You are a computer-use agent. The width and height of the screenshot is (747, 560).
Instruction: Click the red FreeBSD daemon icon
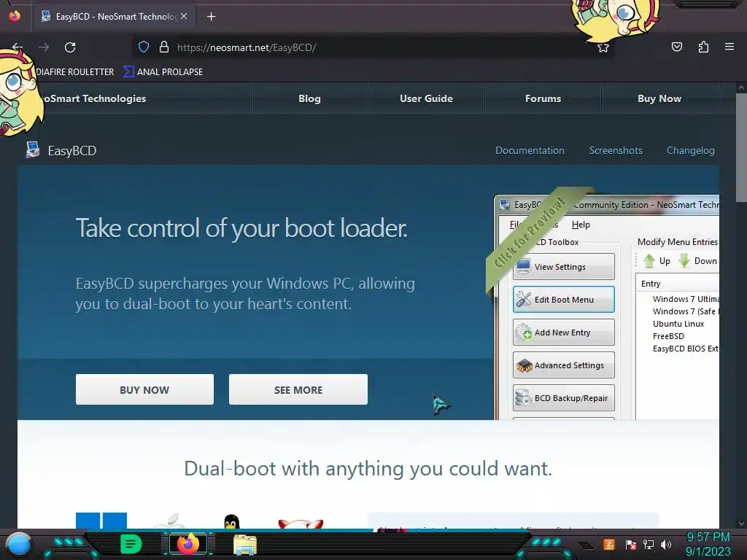(301, 524)
